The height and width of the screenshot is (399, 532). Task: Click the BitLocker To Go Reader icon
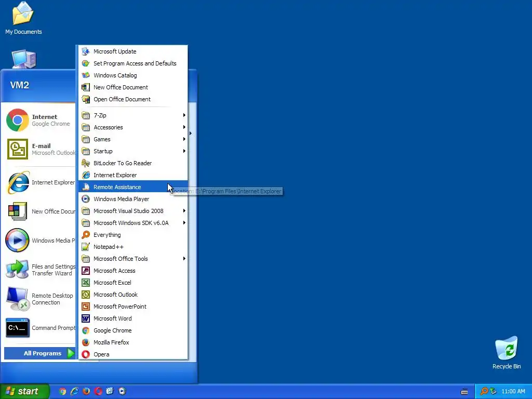86,163
